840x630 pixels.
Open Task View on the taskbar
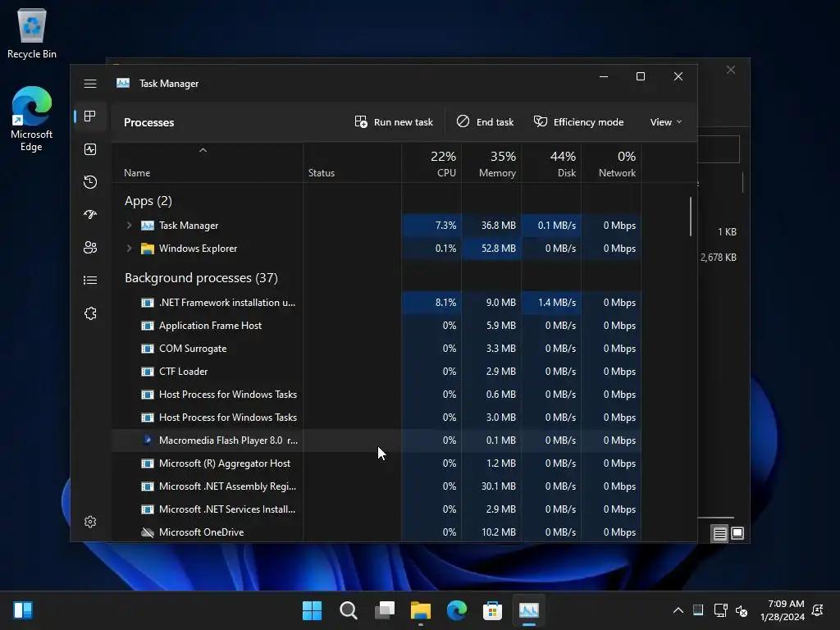coord(385,610)
